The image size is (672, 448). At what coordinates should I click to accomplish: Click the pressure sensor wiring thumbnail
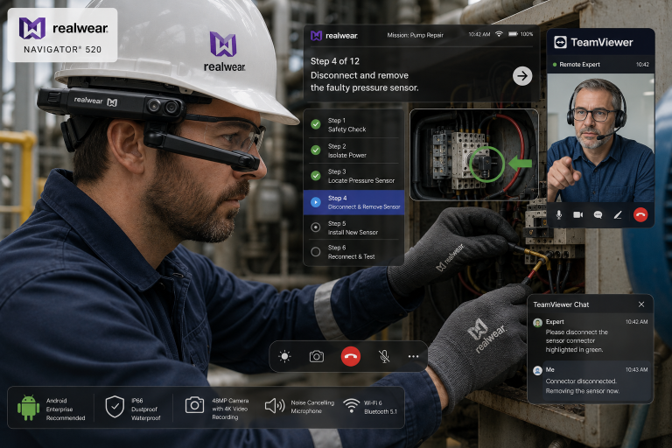(x=474, y=154)
